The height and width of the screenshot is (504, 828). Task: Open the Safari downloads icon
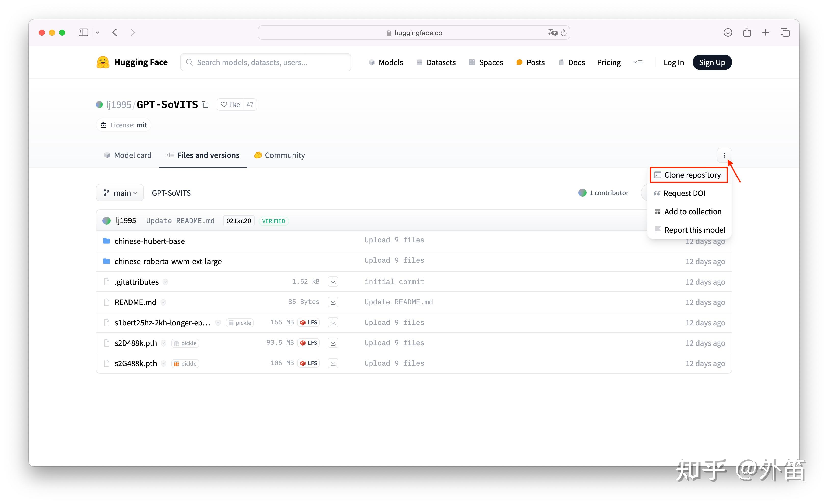[728, 33]
